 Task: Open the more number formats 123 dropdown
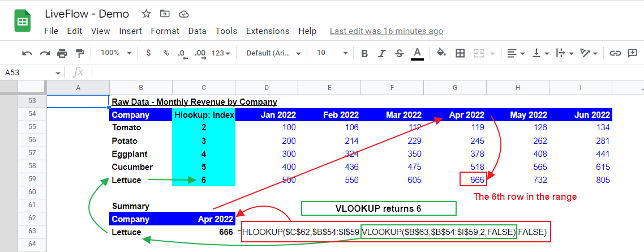click(221, 53)
